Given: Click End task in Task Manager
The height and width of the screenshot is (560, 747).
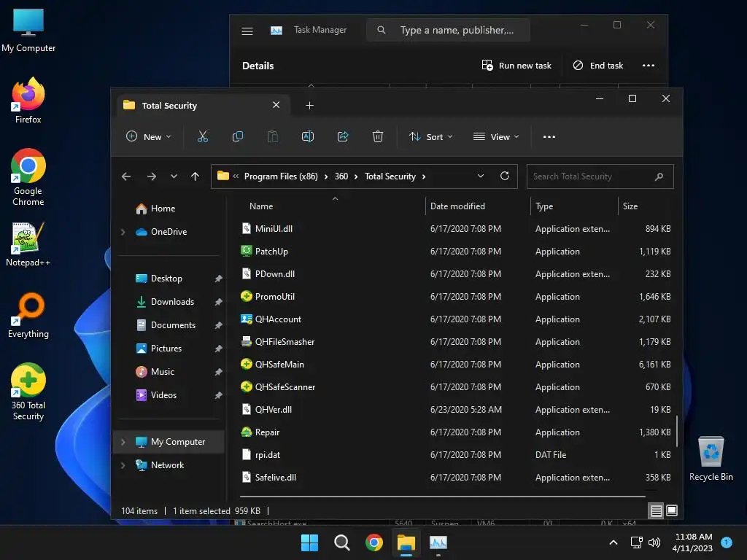Looking at the screenshot, I should click(x=598, y=65).
